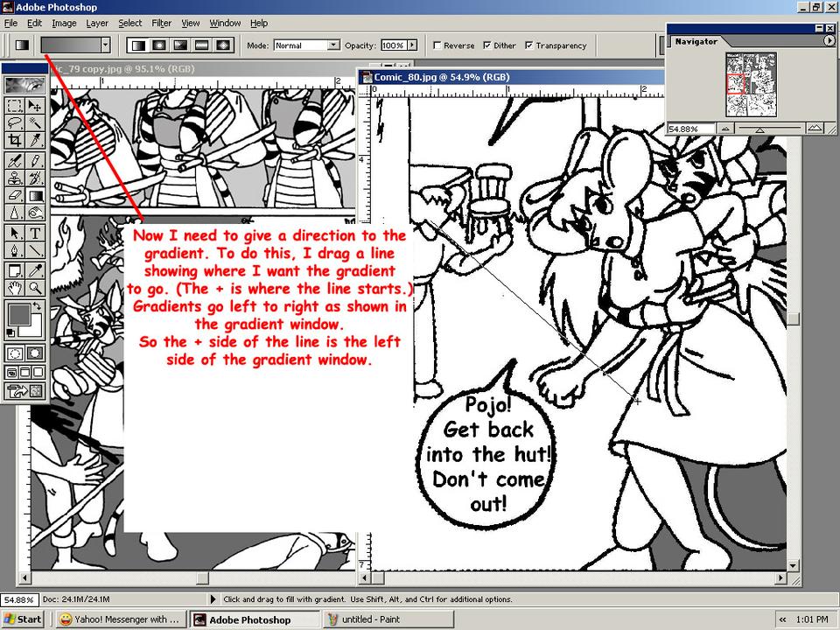The image size is (840, 630).
Task: Select the Sharpen tool
Action: coord(15,213)
